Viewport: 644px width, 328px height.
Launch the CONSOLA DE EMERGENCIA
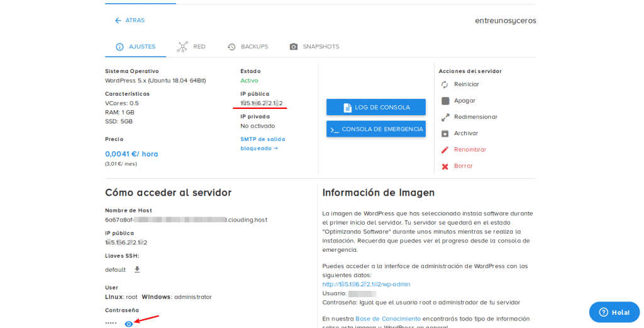coord(376,129)
